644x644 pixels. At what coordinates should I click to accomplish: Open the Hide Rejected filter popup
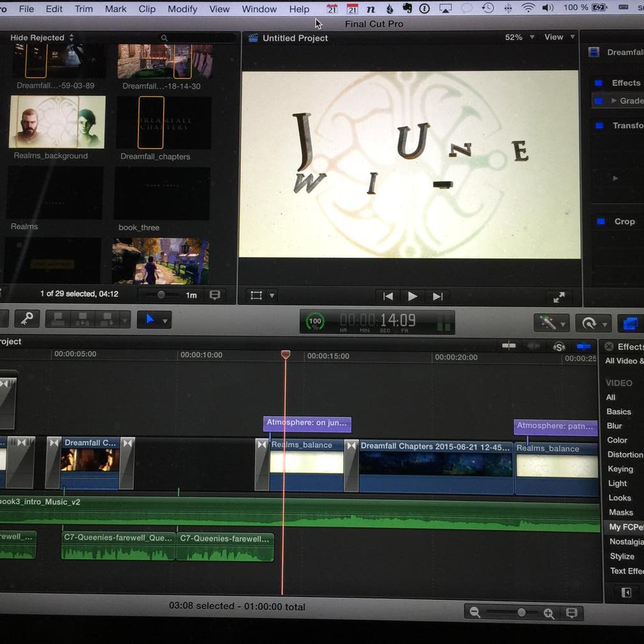click(x=42, y=38)
